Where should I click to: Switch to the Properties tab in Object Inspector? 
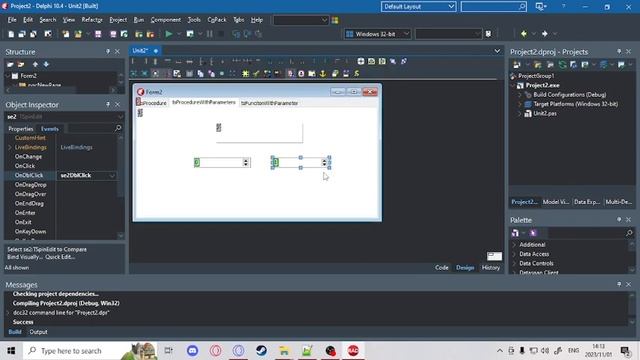pos(21,129)
